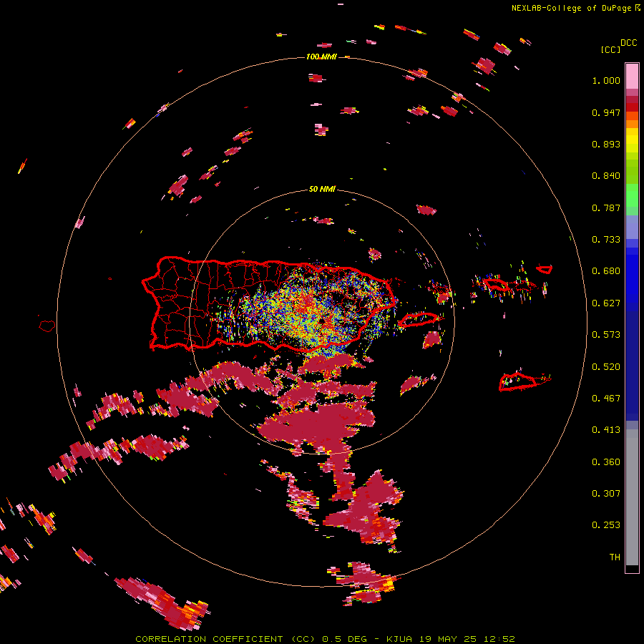Viewport: 644px width, 644px height.
Task: Select the 0.360 scale value
Action: coord(606,462)
